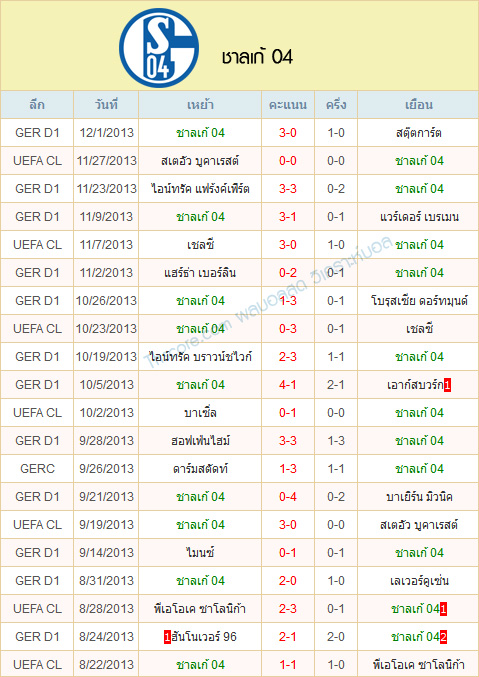Click the red card badge beside ฮันโนเวอร์ 96
Viewport: 479px width, 677px height.
(x=168, y=637)
